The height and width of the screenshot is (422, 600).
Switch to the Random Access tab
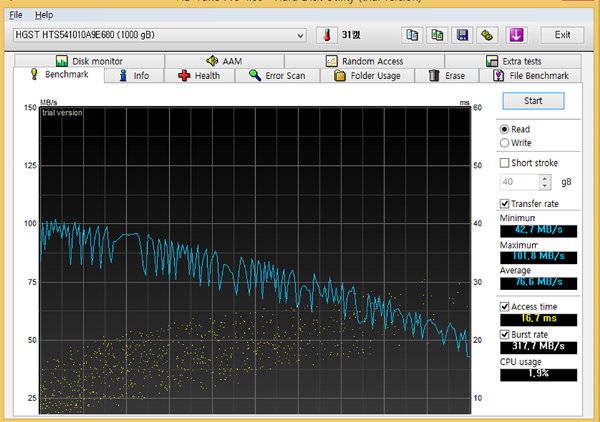click(x=364, y=61)
